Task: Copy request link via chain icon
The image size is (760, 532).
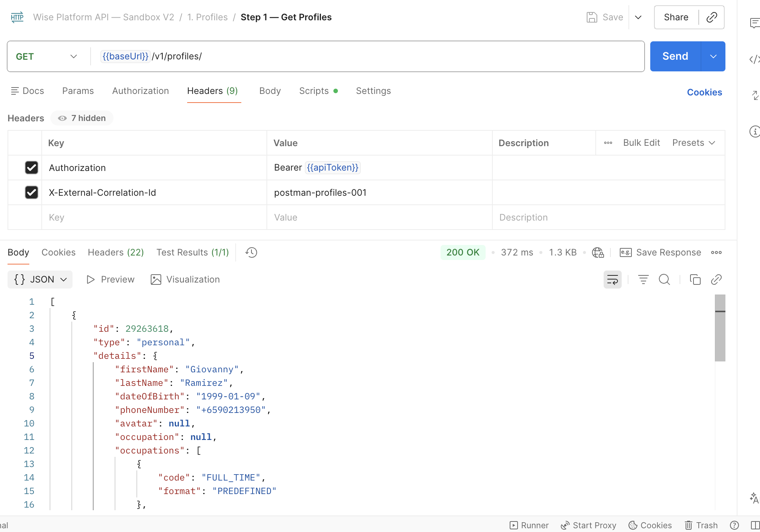Action: 712,17
